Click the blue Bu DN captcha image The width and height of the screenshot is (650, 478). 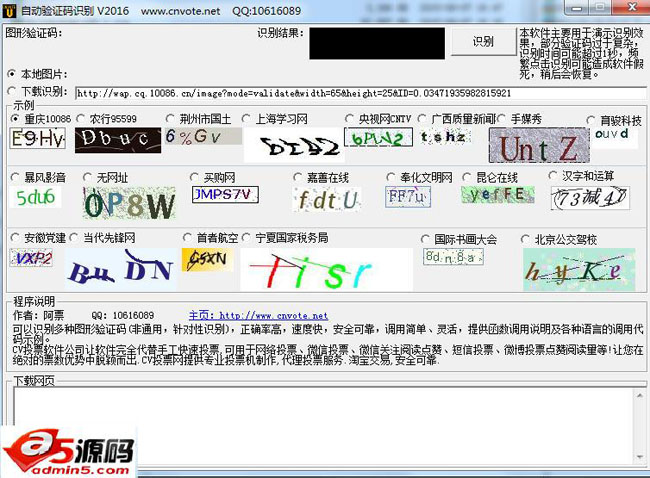pos(121,269)
